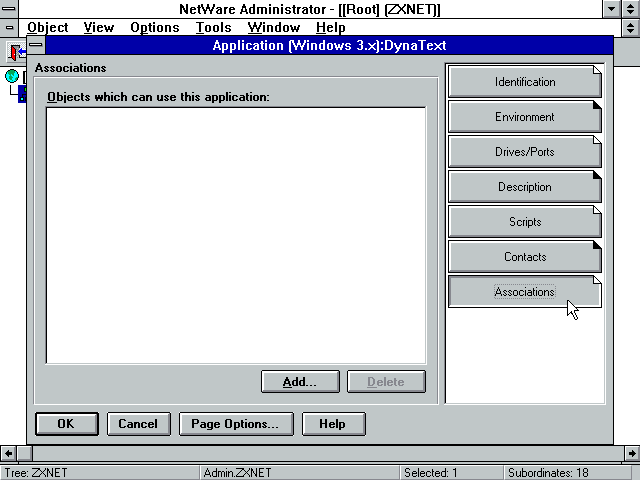
Task: Open the document window control menu
Action: pos(9,27)
